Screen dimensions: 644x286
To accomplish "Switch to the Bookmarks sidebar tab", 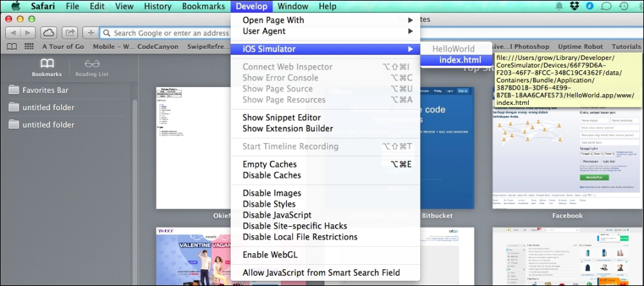I will click(x=47, y=68).
